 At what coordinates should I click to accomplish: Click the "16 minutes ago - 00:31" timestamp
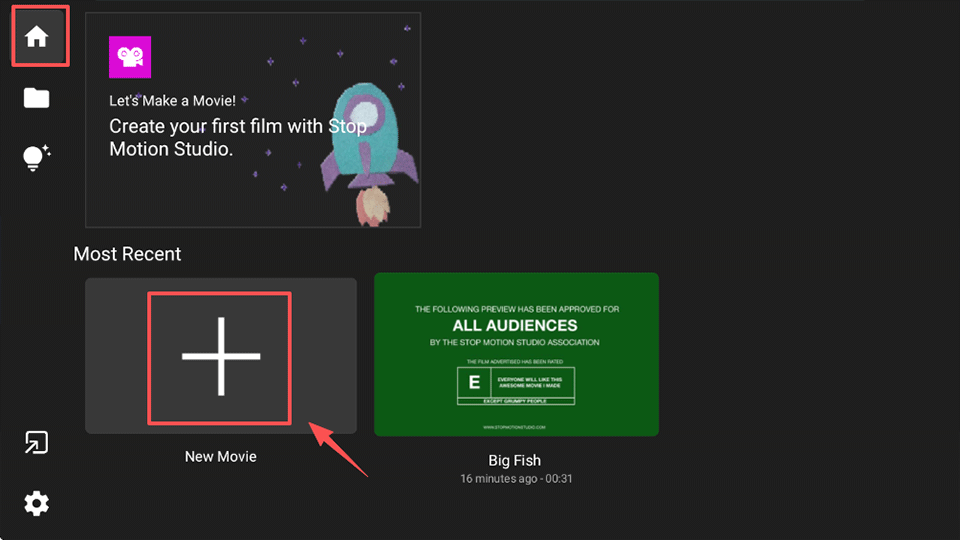click(516, 479)
